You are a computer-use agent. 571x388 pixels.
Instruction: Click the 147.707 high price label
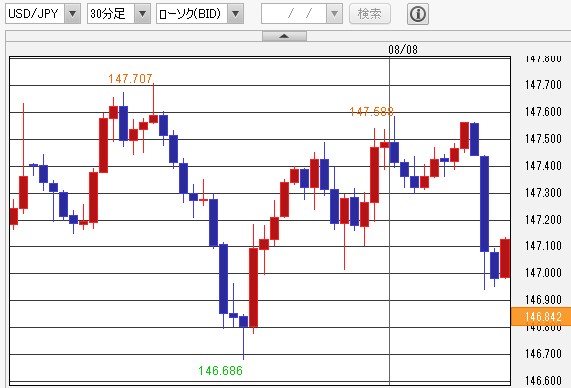[130, 78]
